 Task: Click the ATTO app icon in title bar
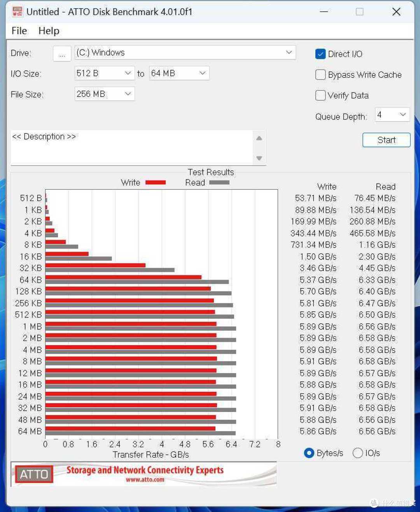tap(17, 12)
